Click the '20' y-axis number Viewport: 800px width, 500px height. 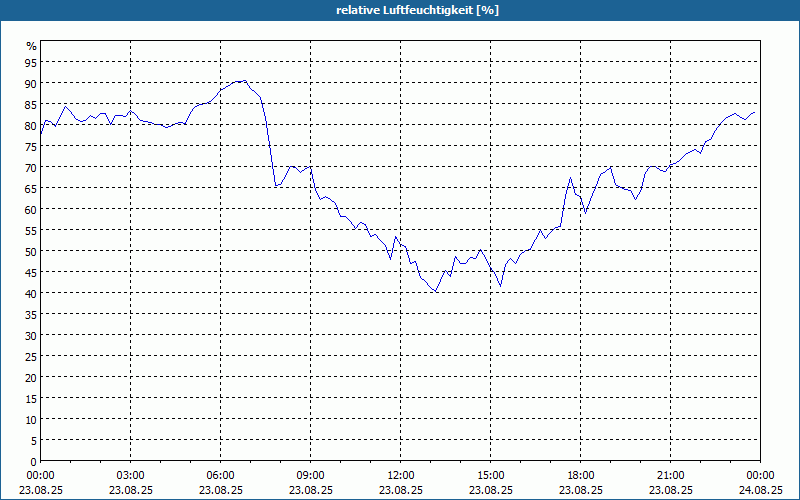coord(31,378)
